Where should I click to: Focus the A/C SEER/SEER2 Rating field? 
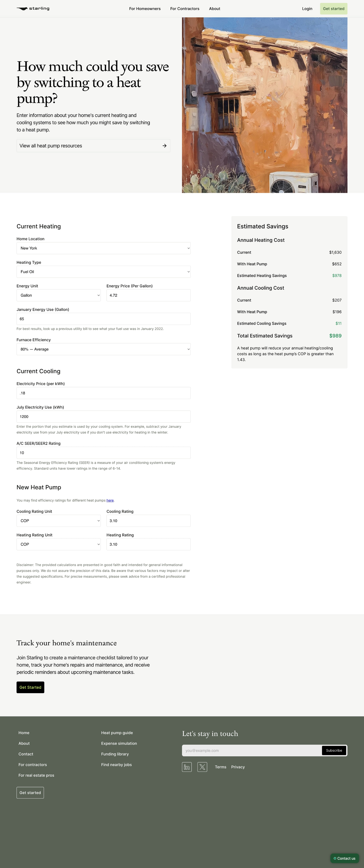[104, 452]
